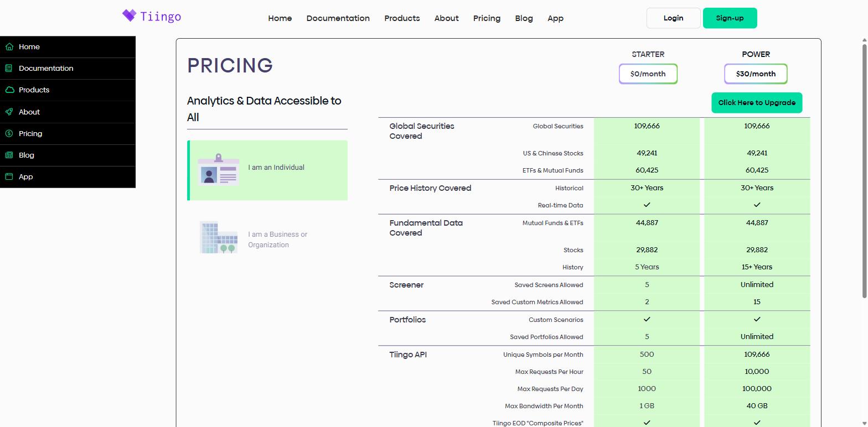Click the STARTER column header
868x427 pixels.
(648, 54)
